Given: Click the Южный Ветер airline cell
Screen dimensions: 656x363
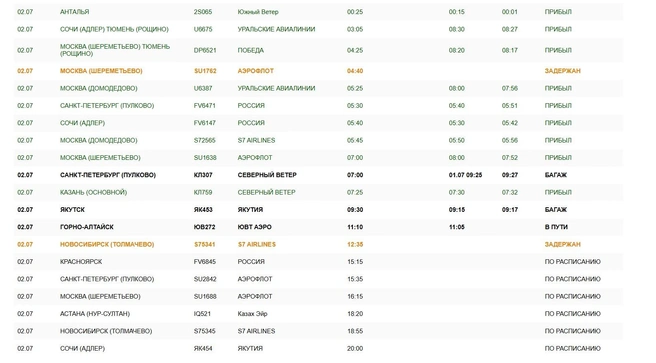Looking at the screenshot, I should point(258,12).
